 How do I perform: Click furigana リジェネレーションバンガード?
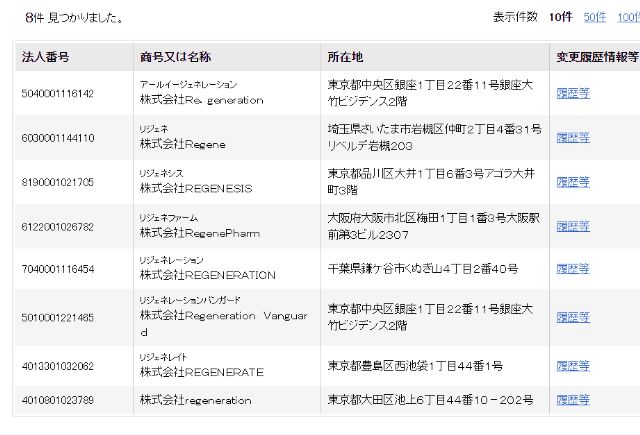point(190,301)
